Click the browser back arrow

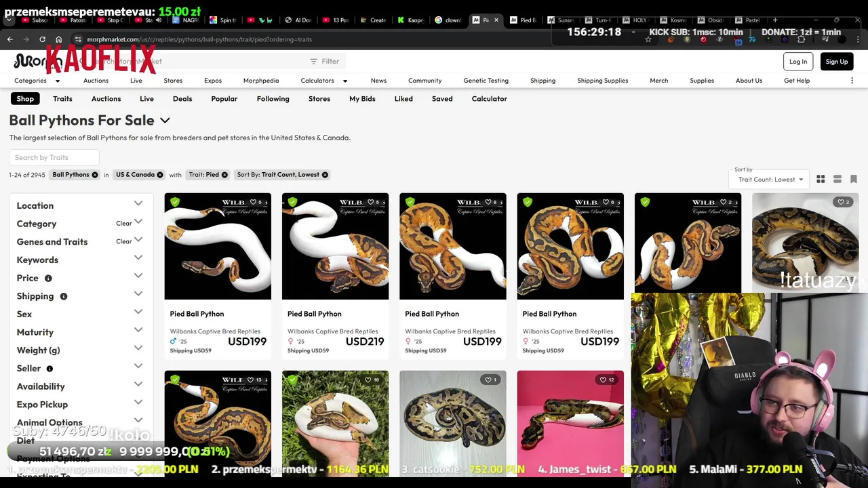click(10, 39)
